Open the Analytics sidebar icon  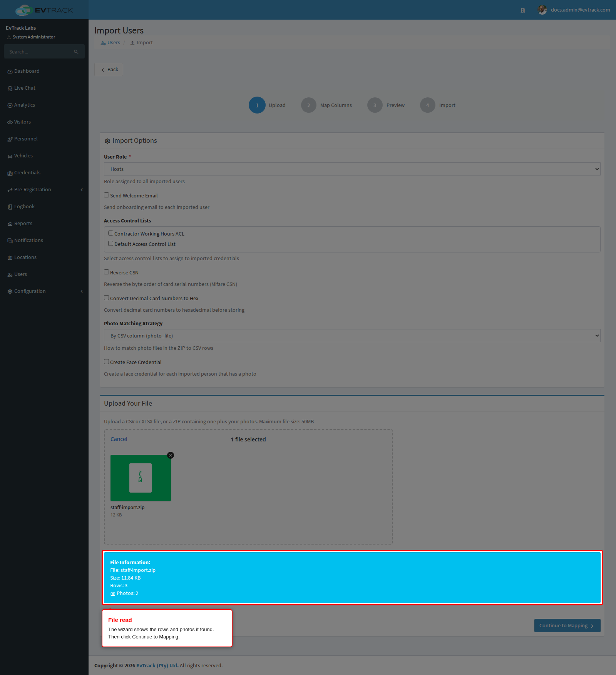10,105
